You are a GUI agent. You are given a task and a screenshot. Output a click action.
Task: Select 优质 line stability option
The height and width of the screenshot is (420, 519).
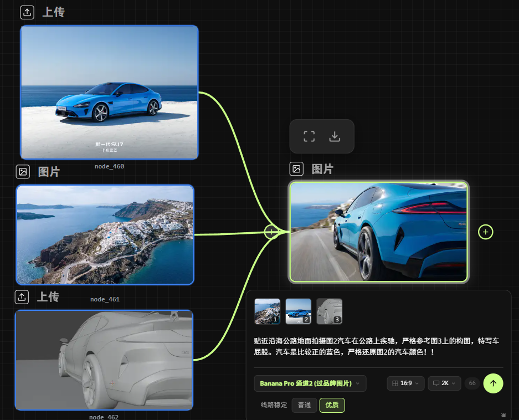click(332, 405)
